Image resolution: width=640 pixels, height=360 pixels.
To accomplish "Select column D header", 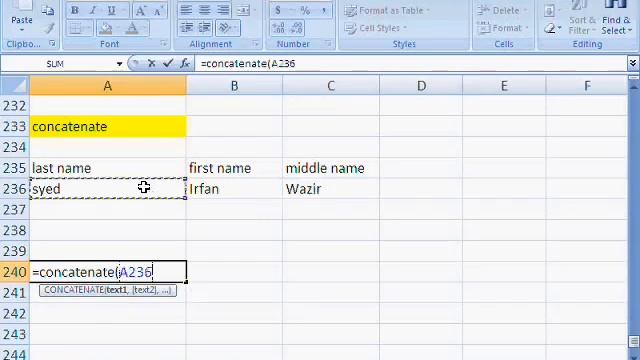I will tap(421, 86).
